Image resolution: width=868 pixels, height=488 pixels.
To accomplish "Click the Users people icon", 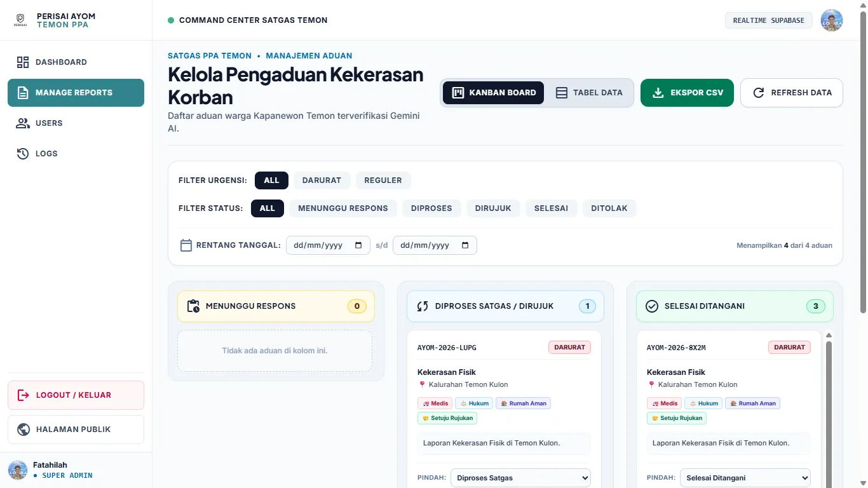I will coord(23,123).
